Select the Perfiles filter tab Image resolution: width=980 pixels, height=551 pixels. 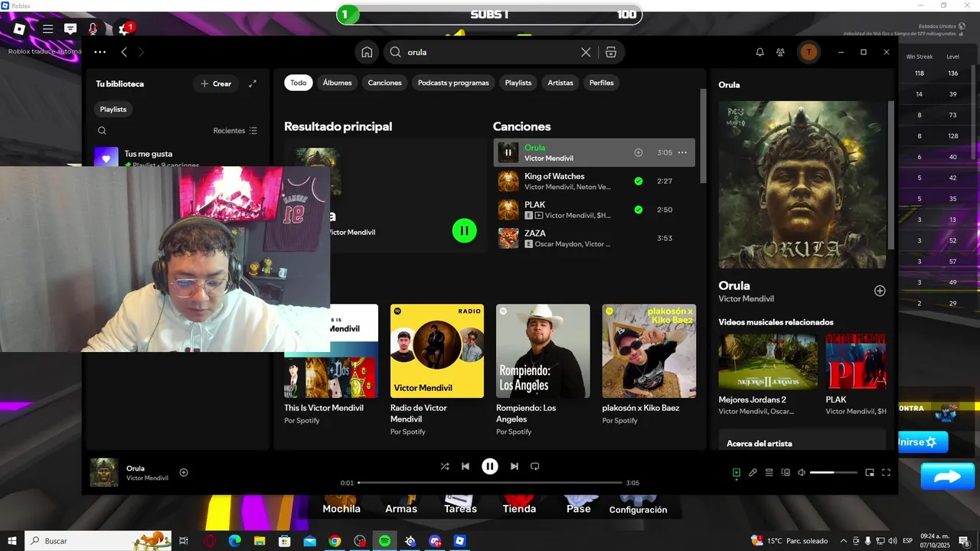click(x=602, y=83)
